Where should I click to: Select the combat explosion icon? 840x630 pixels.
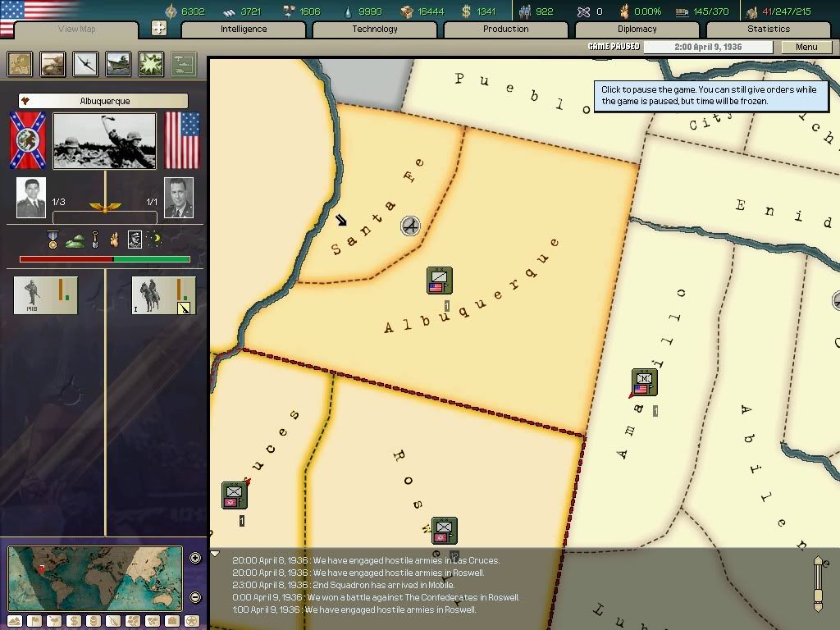click(151, 64)
